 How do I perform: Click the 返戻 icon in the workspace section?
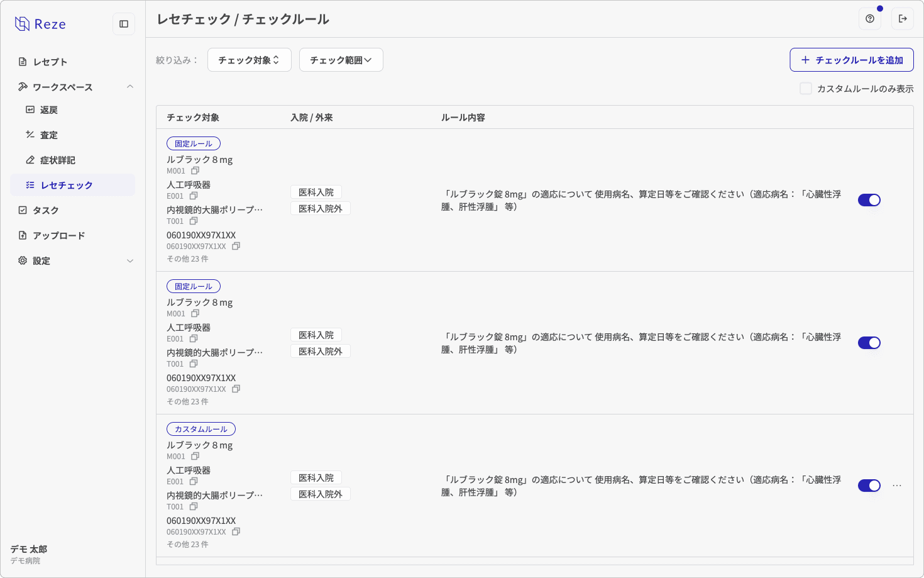click(30, 109)
